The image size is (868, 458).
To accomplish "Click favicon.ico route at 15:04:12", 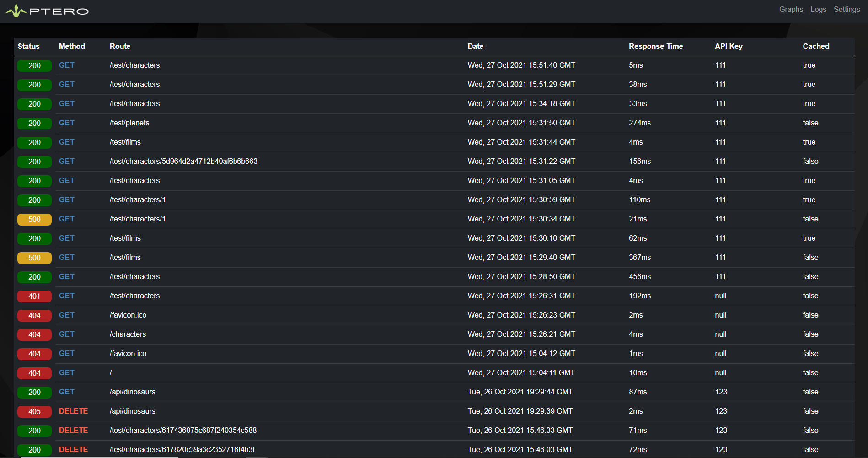I will tap(128, 353).
